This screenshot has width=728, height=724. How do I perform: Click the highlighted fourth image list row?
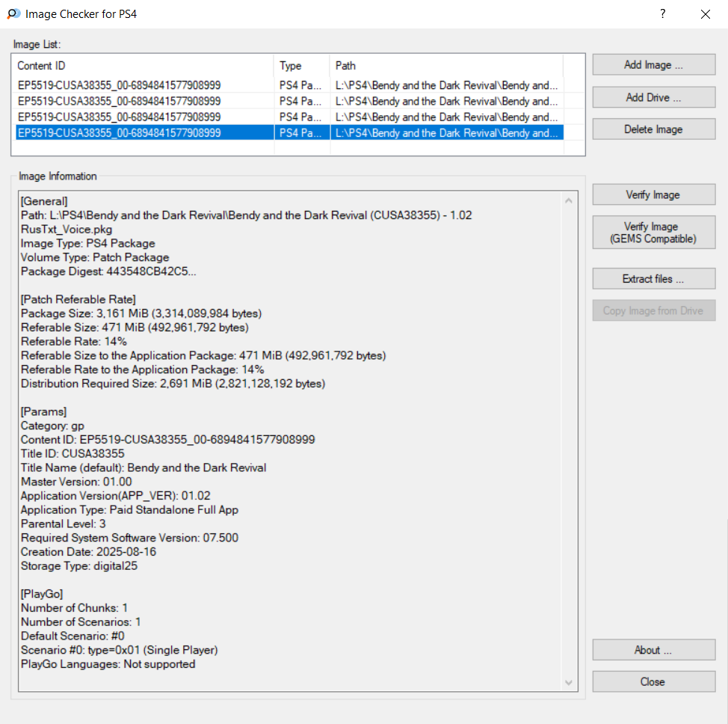tap(120, 133)
